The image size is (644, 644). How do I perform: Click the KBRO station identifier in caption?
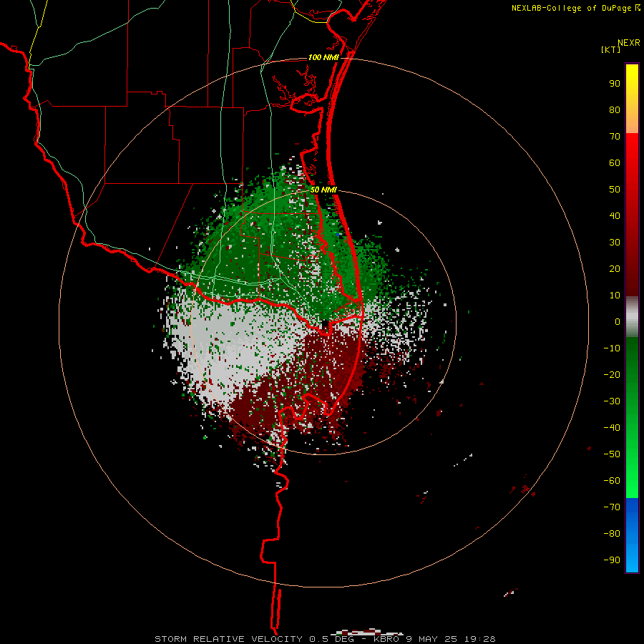click(x=386, y=639)
